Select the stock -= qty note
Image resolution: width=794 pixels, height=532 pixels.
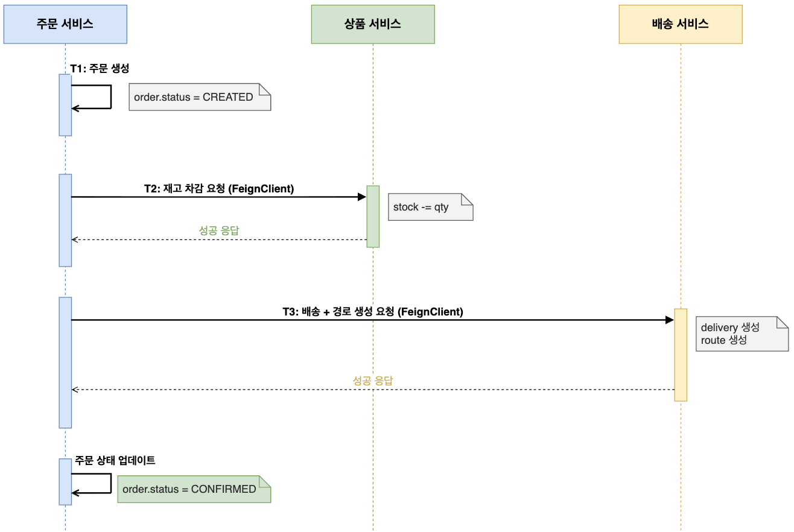pos(430,207)
